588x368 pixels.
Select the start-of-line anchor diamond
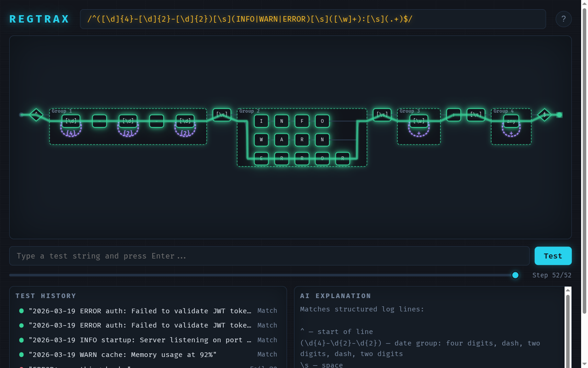pos(36,115)
